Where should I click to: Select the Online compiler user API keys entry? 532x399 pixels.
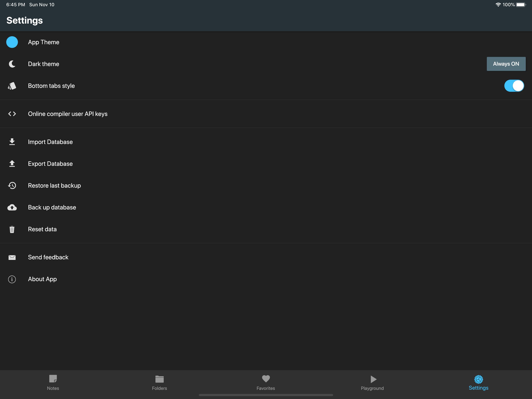click(68, 114)
